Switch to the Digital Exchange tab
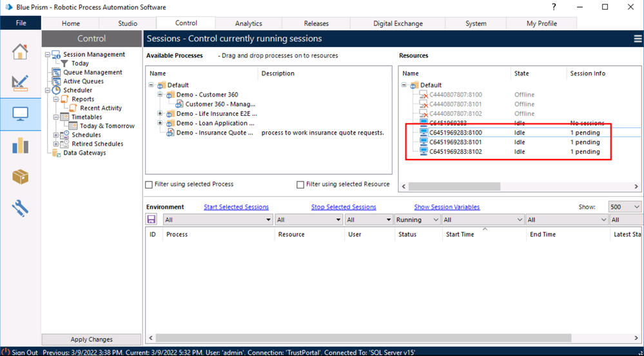Viewport: 644px width, 356px height. point(398,24)
